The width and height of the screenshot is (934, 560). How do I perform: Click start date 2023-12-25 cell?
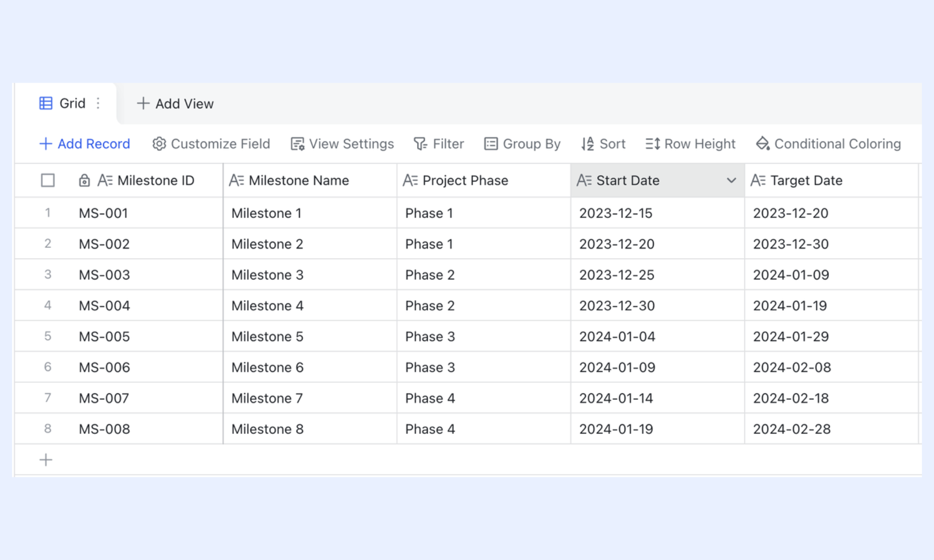tap(658, 274)
